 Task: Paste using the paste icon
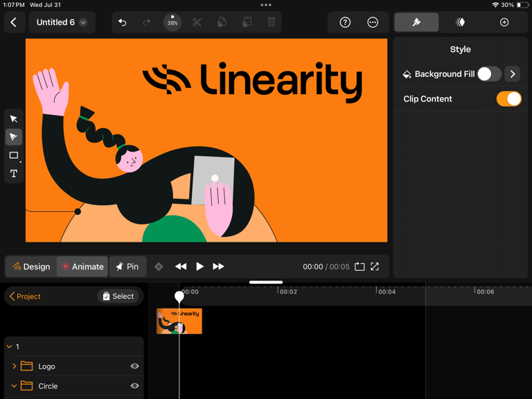point(247,22)
